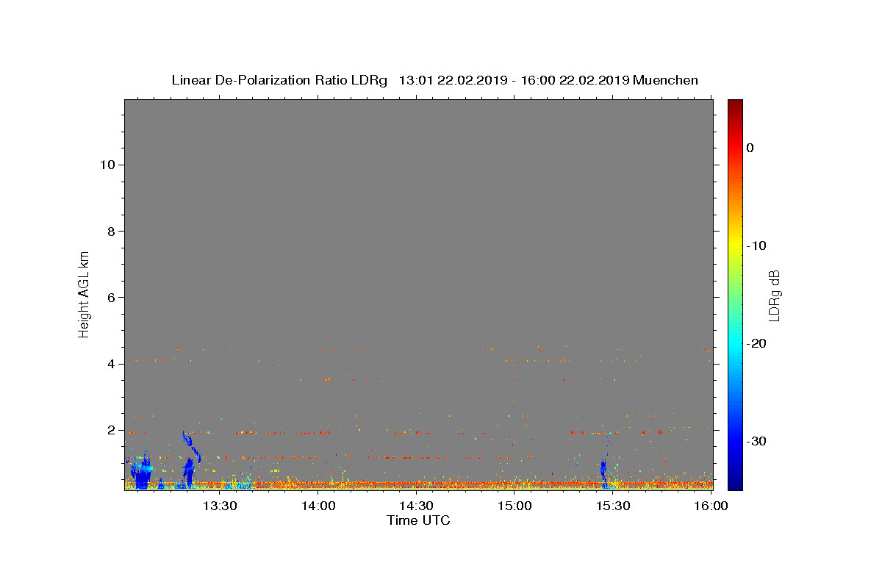Click the 14:30 time tick label
The height and width of the screenshot is (588, 882).
coord(416,506)
